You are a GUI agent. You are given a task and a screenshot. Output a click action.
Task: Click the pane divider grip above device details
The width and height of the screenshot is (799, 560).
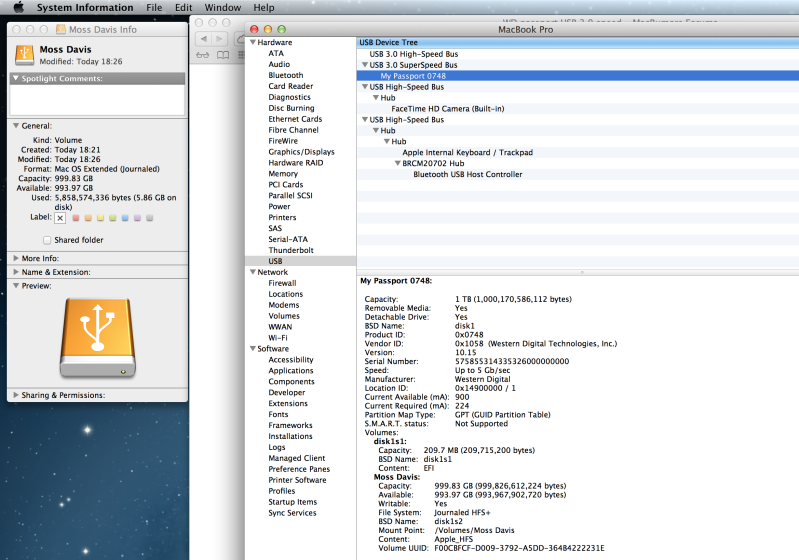click(581, 273)
